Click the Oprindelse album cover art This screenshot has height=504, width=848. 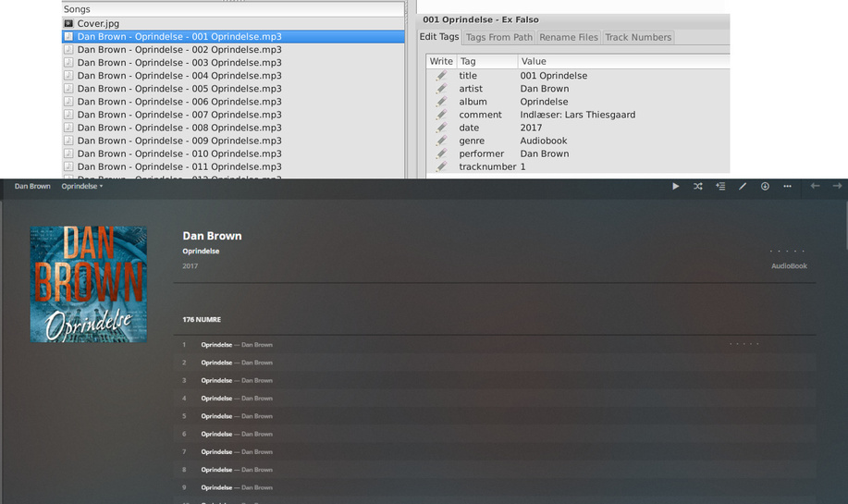pos(89,284)
